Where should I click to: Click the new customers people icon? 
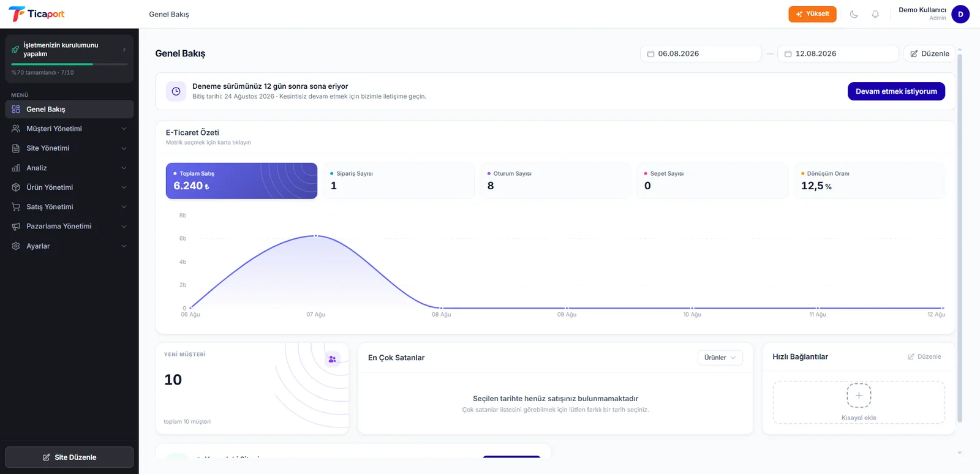(332, 359)
